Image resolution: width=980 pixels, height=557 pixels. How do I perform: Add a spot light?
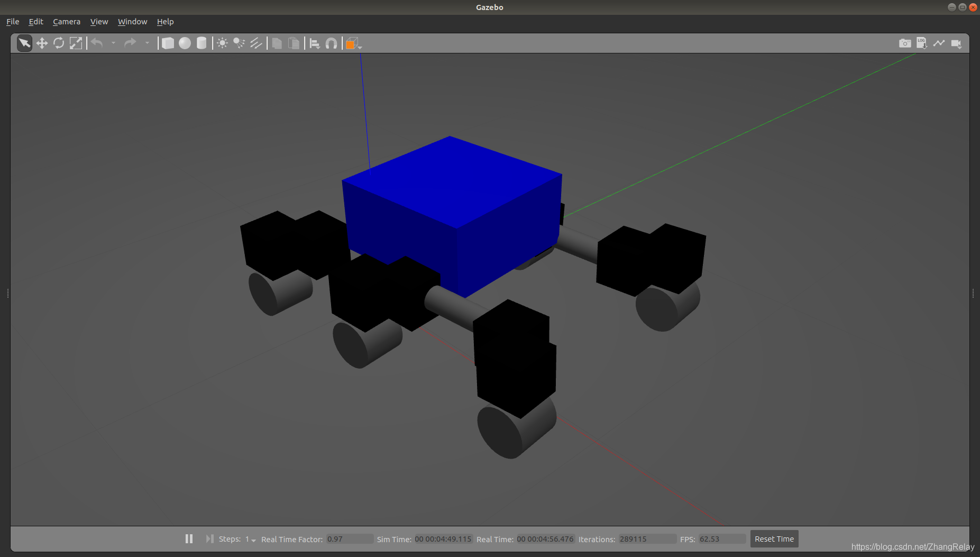coord(239,43)
